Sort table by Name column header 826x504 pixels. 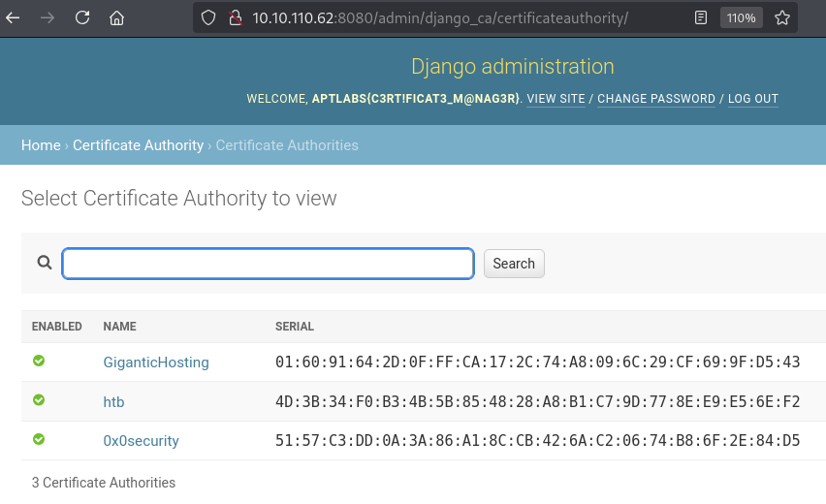pyautogui.click(x=119, y=327)
